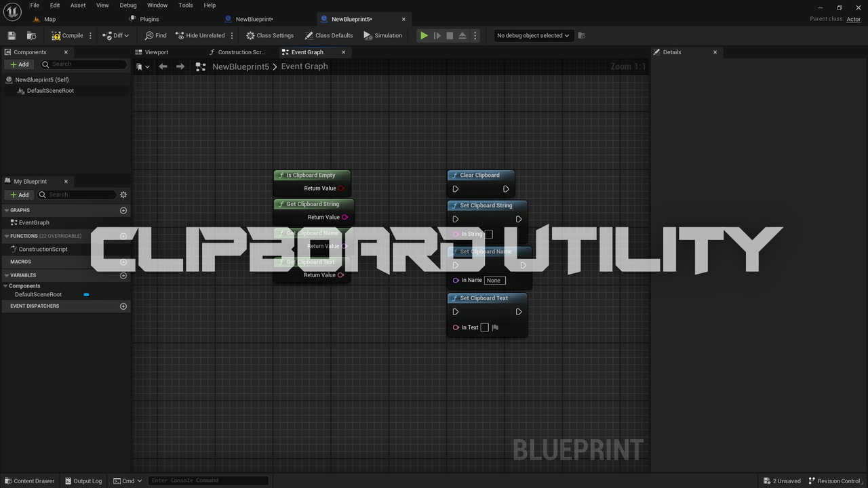868x488 pixels.
Task: Click the DefaultSceneRoot variable type pill
Action: pos(86,295)
